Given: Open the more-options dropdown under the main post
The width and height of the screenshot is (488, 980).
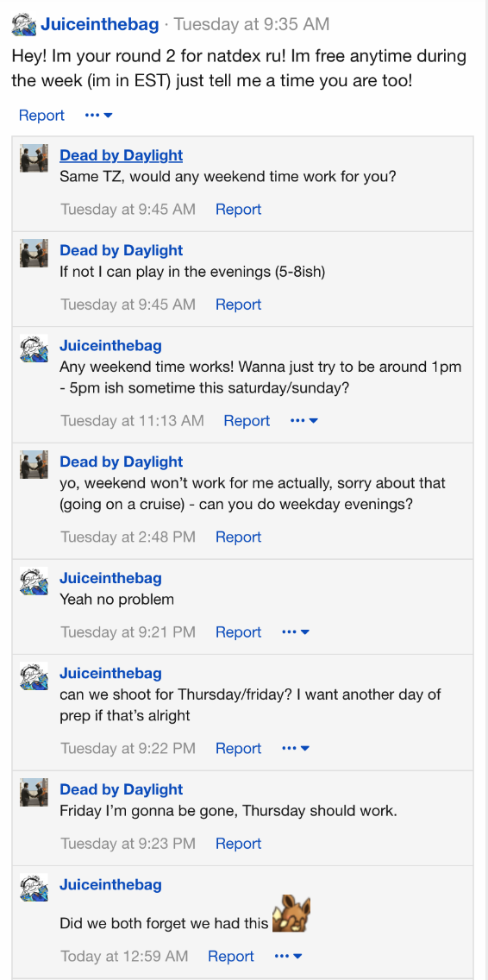Looking at the screenshot, I should [x=99, y=115].
